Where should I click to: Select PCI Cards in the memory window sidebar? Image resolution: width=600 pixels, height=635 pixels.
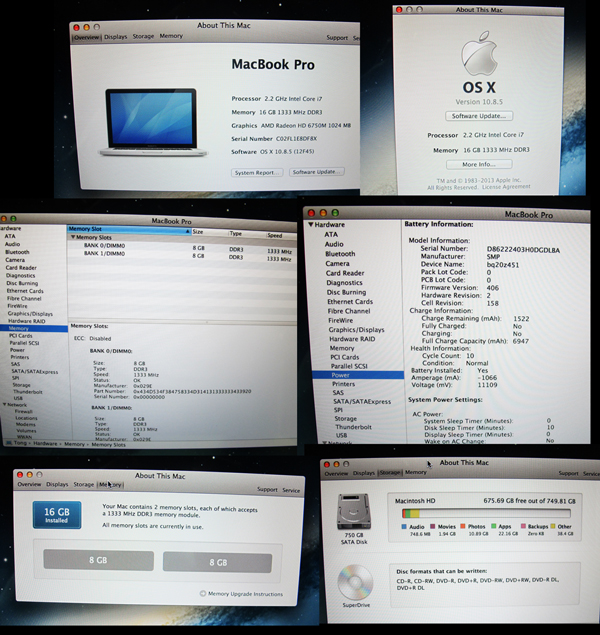click(21, 336)
